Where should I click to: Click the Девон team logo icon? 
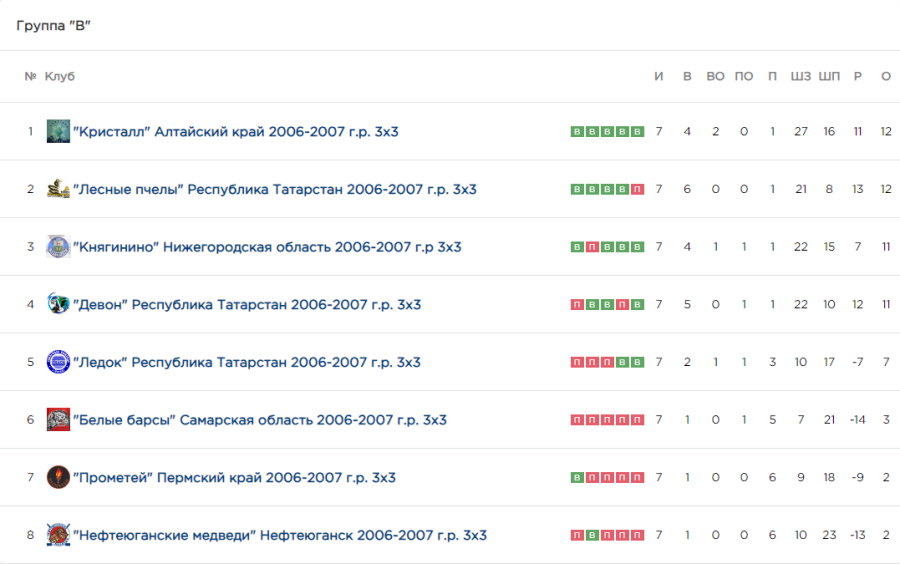tap(58, 304)
